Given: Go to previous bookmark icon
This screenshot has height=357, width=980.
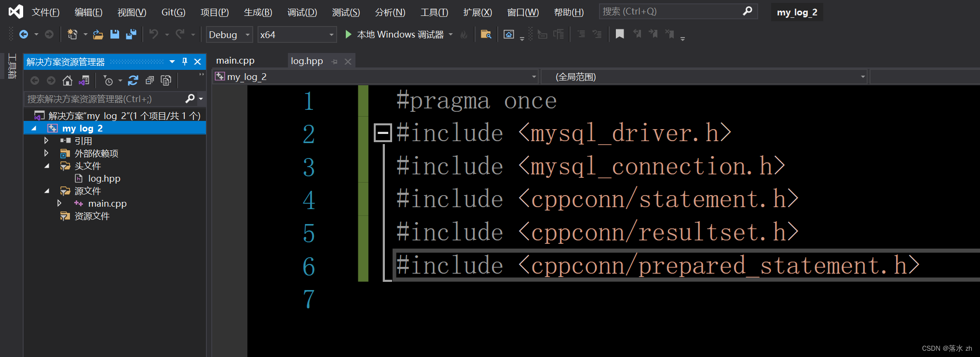Looking at the screenshot, I should point(637,34).
